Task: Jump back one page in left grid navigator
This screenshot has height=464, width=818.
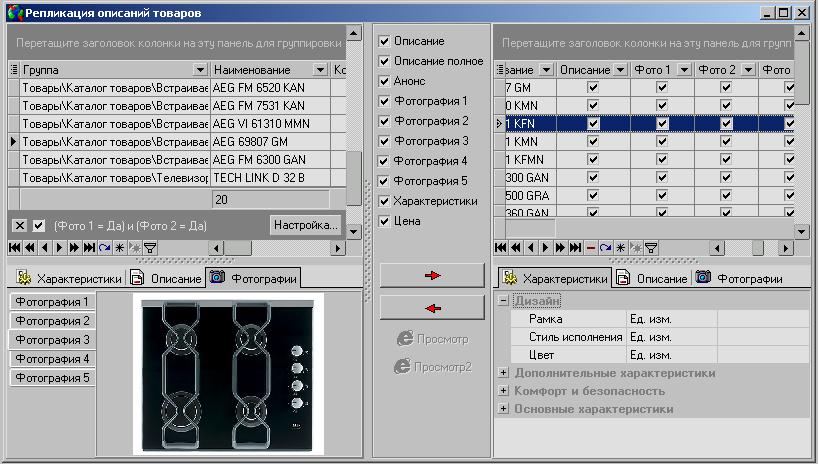Action: pos(30,248)
